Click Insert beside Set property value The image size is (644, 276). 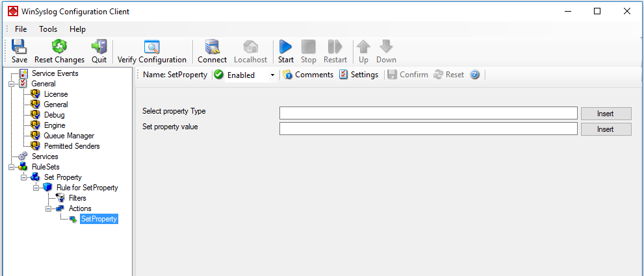[x=606, y=129]
